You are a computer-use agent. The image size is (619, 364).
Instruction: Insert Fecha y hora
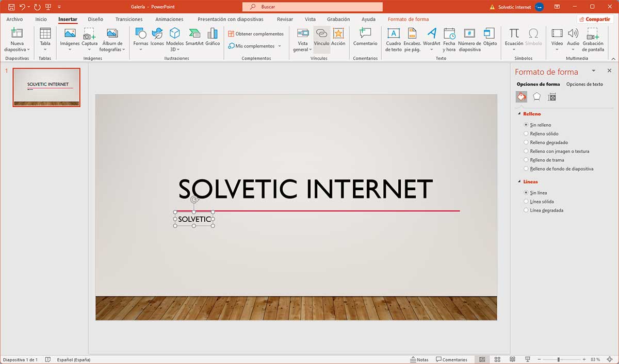click(x=449, y=40)
